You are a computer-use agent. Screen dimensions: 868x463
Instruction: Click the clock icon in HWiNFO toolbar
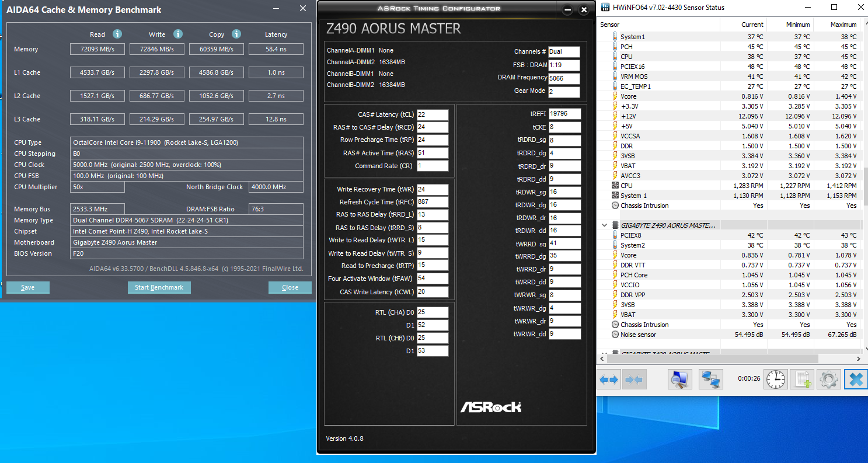point(776,380)
